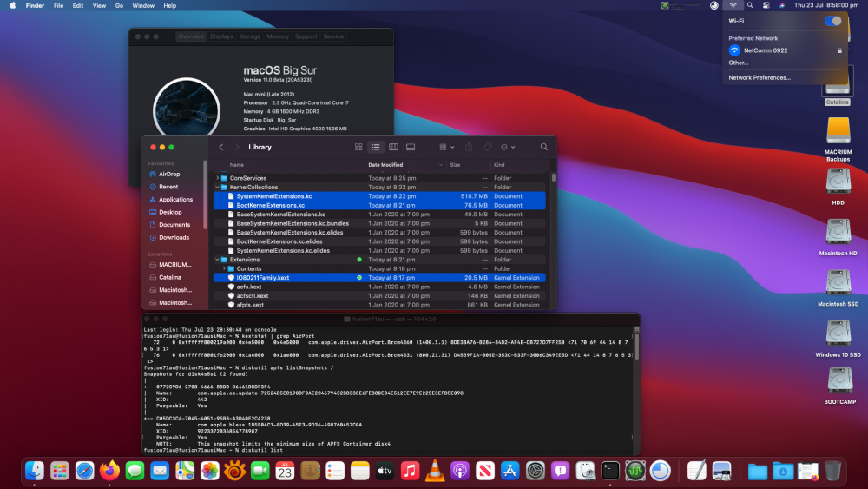Select the BOOTCAMP desktop drive

tap(839, 386)
